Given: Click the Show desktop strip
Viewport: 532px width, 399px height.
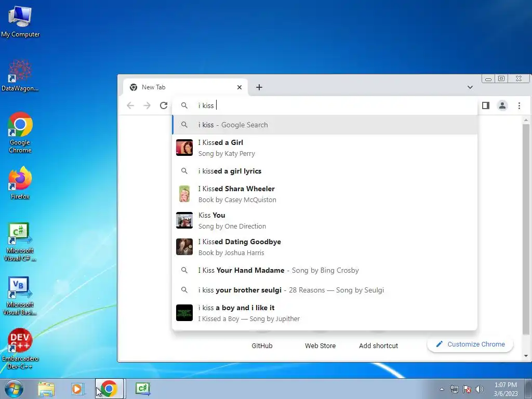Looking at the screenshot, I should pyautogui.click(x=528, y=389).
